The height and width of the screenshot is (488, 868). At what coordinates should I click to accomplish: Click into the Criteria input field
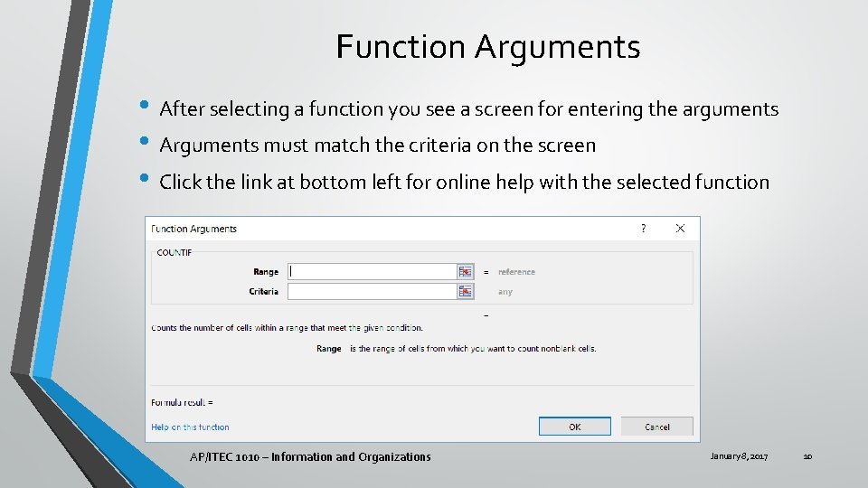coord(373,292)
